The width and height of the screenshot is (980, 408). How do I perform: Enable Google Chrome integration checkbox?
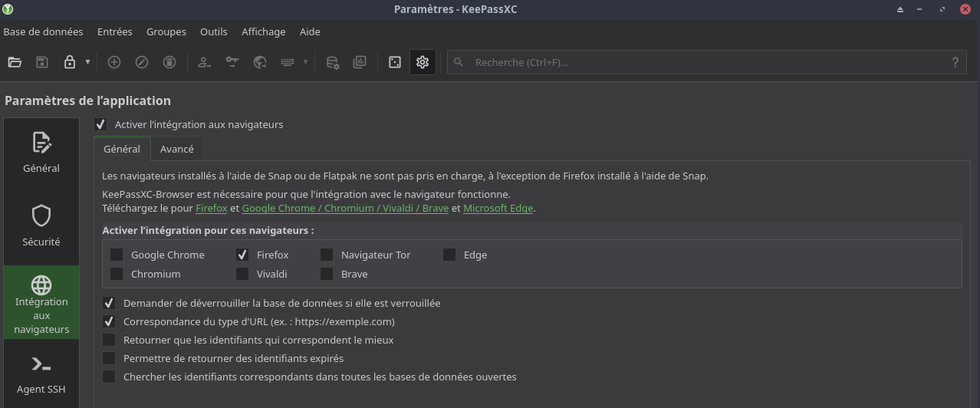tap(117, 255)
